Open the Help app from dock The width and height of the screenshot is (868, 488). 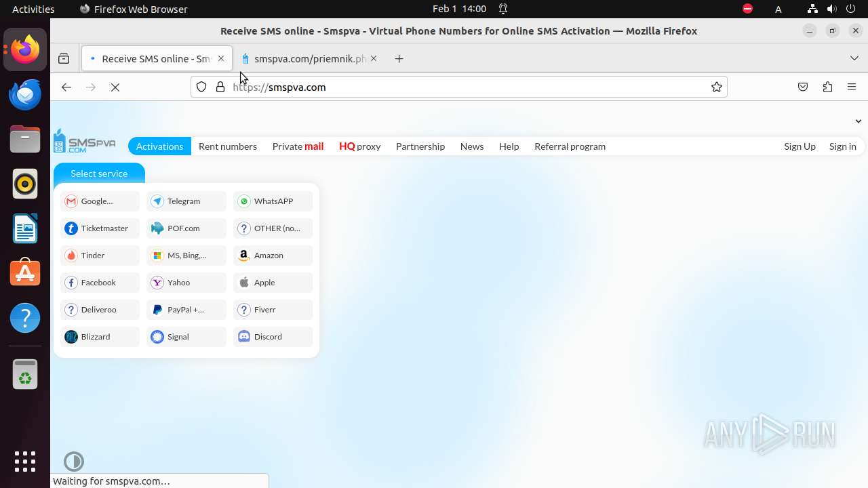coord(25,318)
